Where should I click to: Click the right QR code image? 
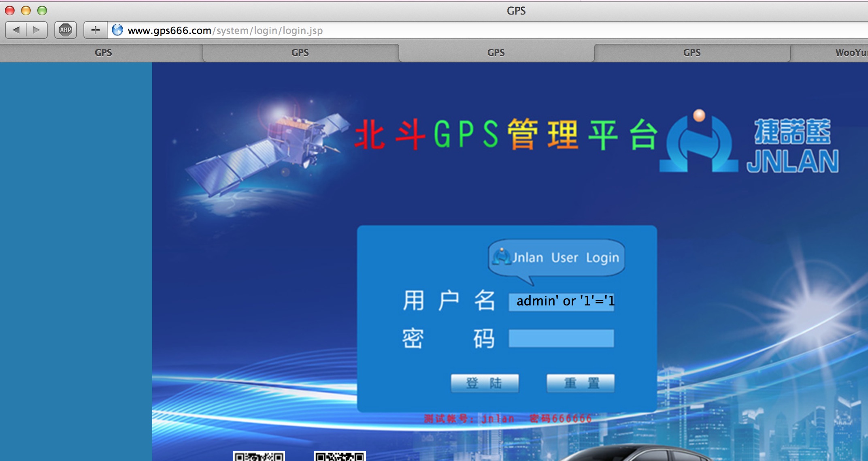point(340,456)
